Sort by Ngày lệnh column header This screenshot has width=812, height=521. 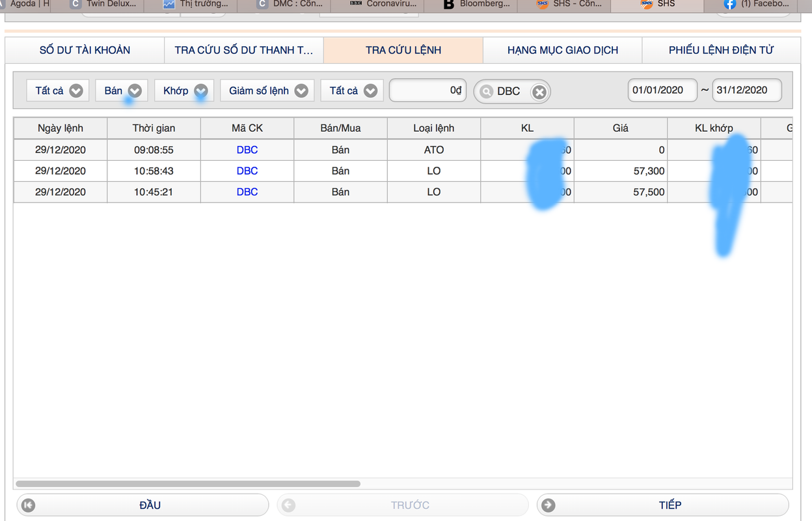coord(61,128)
